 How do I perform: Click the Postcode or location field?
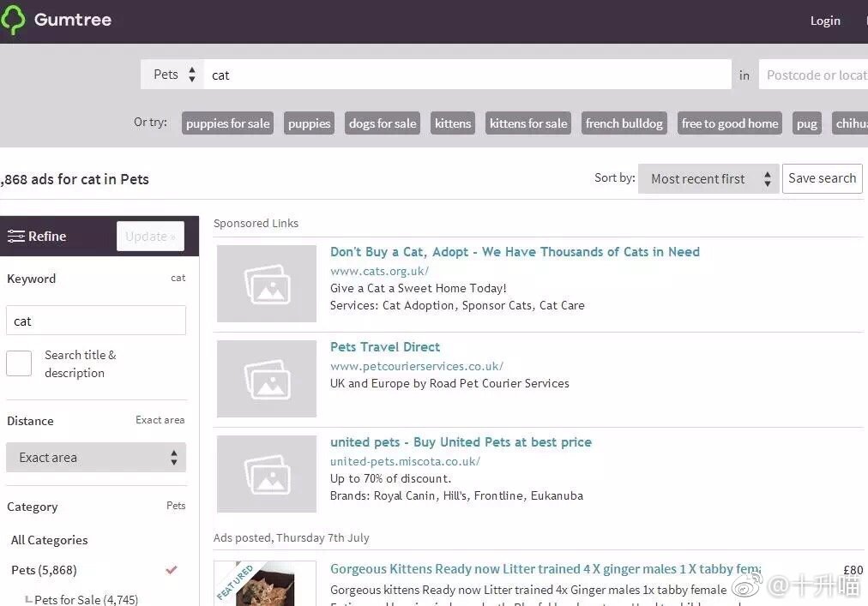pyautogui.click(x=813, y=75)
